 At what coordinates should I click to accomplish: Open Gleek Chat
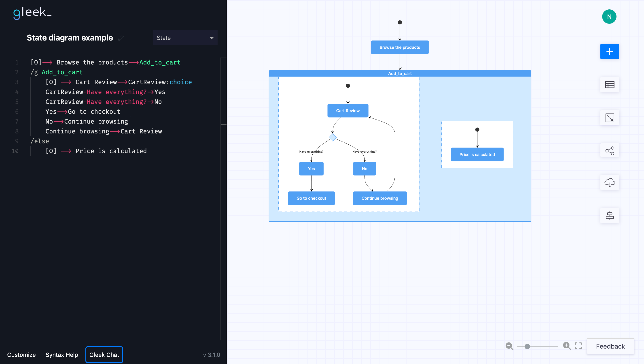click(104, 355)
